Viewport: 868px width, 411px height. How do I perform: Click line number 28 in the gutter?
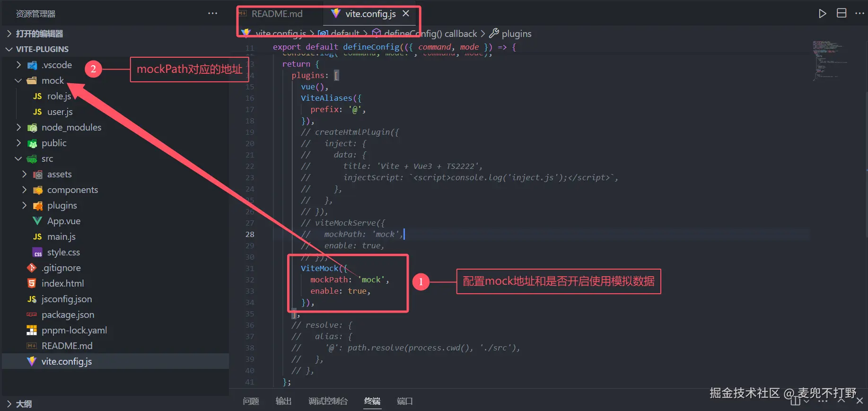250,234
